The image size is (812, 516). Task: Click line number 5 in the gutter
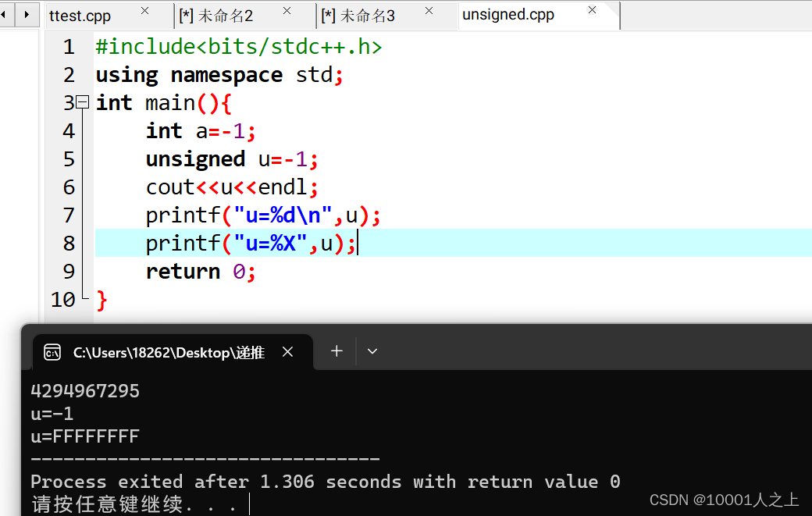click(x=69, y=158)
